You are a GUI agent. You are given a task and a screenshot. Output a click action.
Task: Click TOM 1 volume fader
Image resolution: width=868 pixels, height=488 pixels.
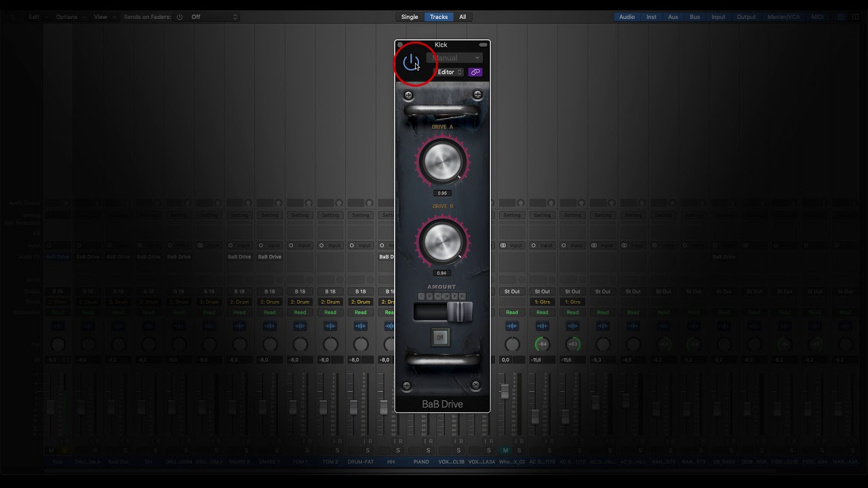coord(293,407)
